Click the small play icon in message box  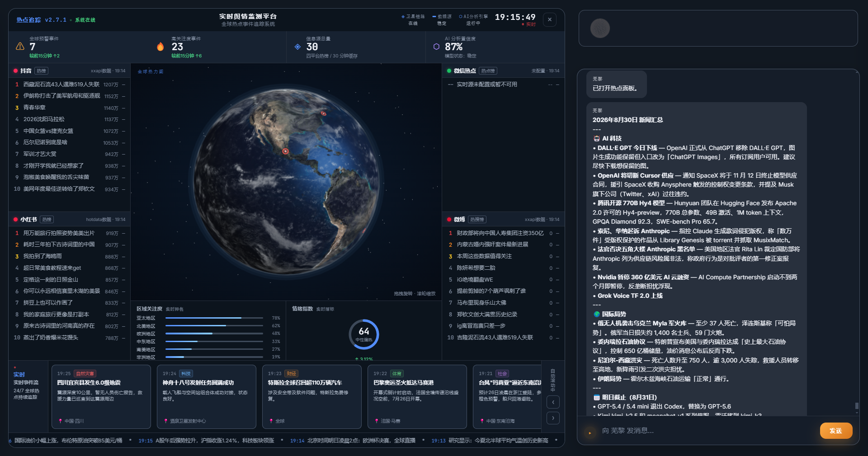(590, 433)
